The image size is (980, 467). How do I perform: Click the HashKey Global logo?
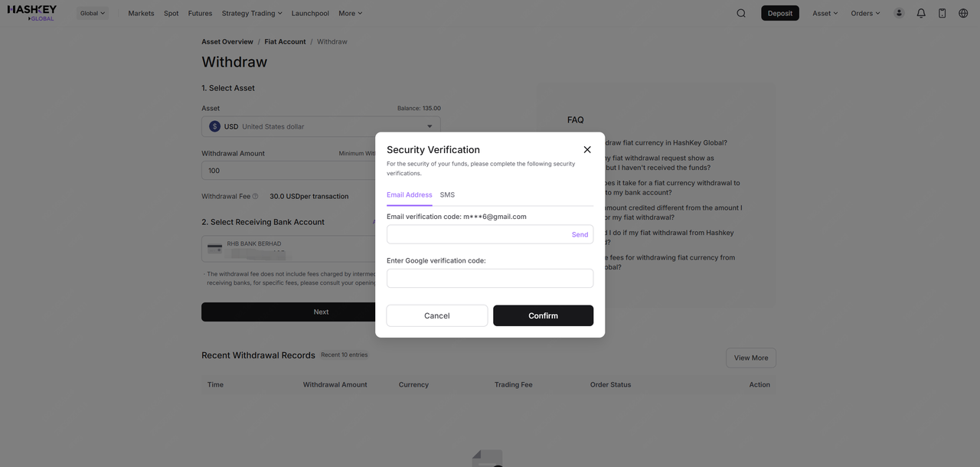pyautogui.click(x=32, y=13)
